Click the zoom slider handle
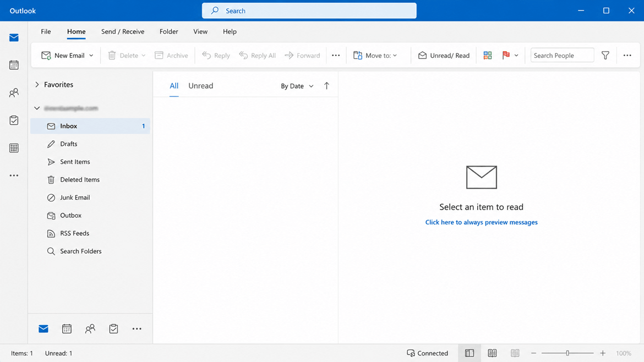 (567, 353)
